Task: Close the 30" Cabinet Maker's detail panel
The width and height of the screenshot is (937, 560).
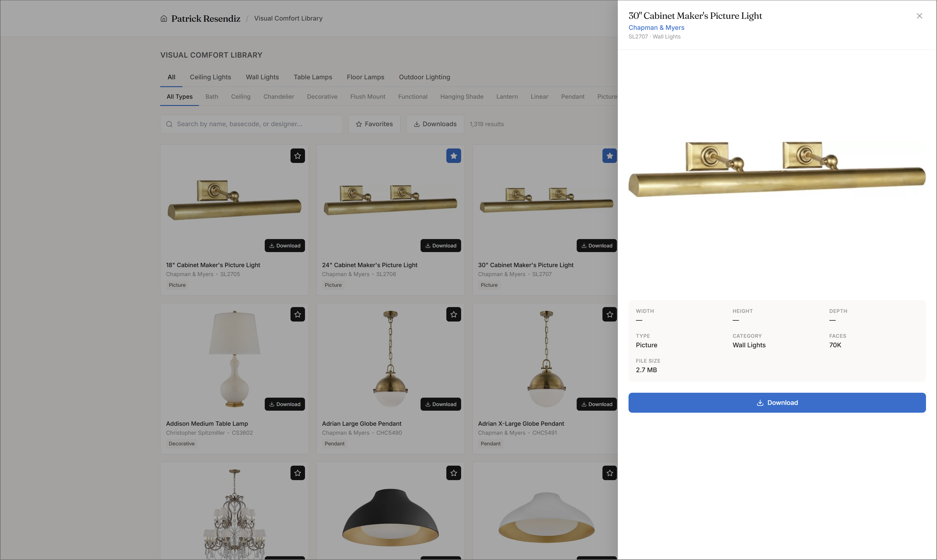Action: [x=920, y=16]
